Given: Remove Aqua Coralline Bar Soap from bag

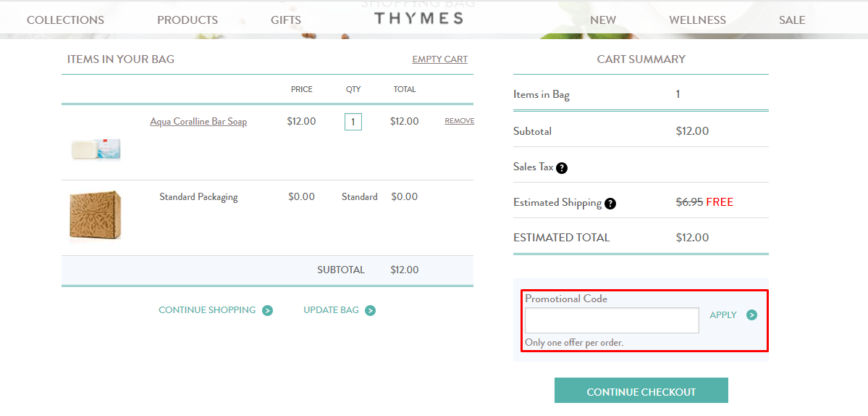Looking at the screenshot, I should click(460, 121).
